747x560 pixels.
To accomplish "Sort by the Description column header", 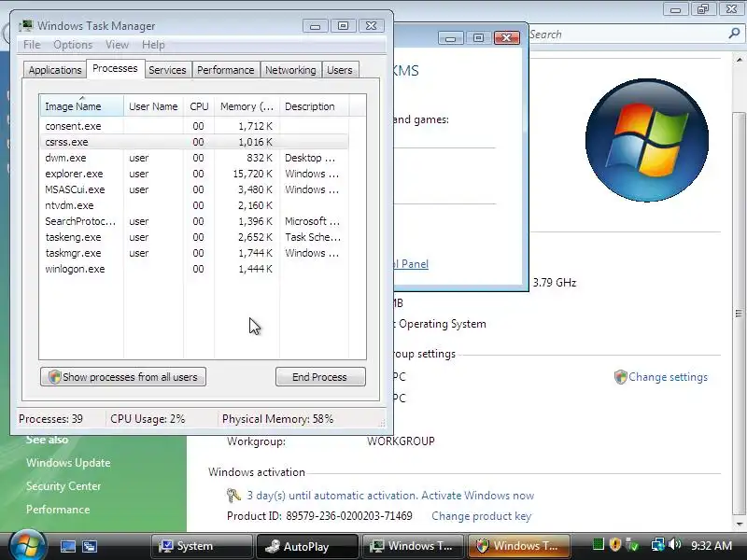I will pos(315,106).
